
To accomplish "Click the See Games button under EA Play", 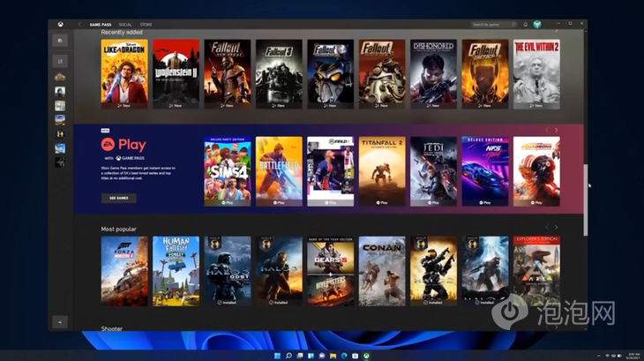I will [x=118, y=198].
